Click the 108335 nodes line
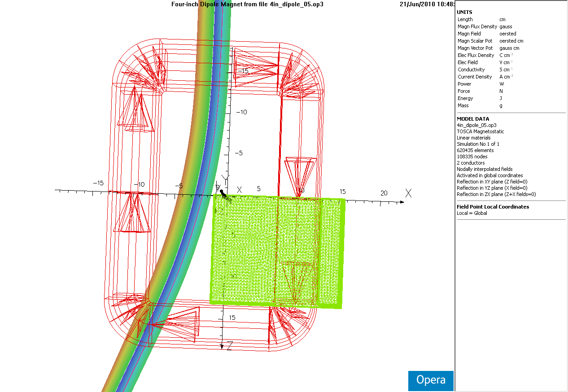The image size is (568, 392). 472,157
